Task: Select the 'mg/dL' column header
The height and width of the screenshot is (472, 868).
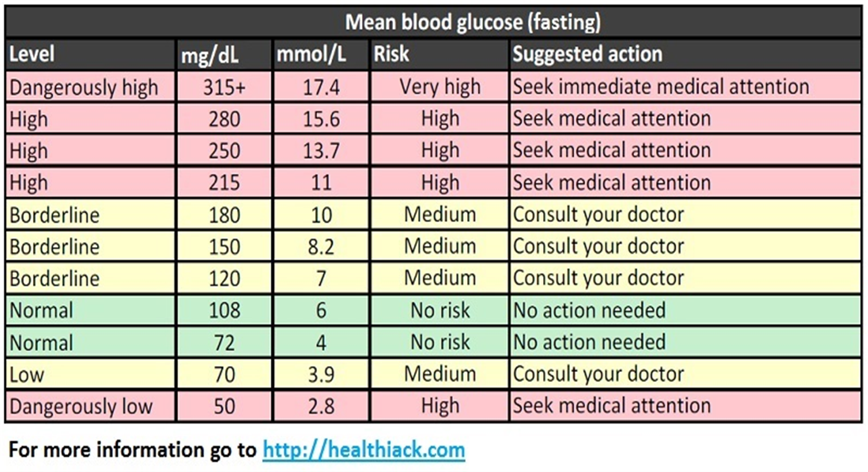Action: tap(210, 55)
